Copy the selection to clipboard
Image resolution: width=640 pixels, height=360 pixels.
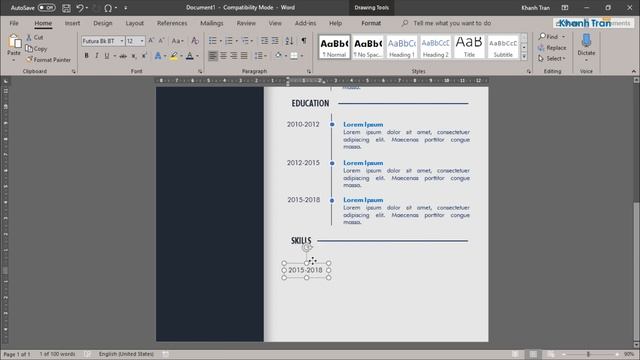click(x=36, y=49)
